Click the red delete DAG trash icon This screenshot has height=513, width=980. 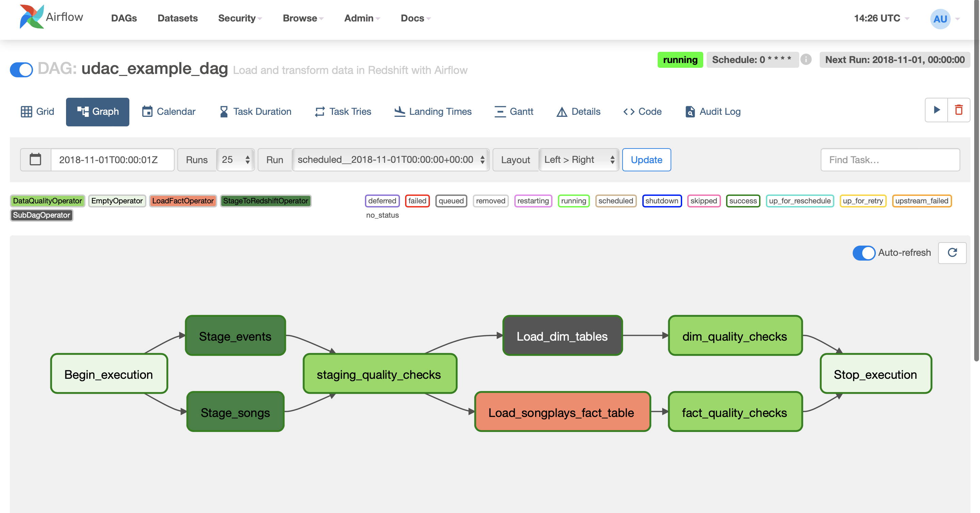(x=959, y=110)
